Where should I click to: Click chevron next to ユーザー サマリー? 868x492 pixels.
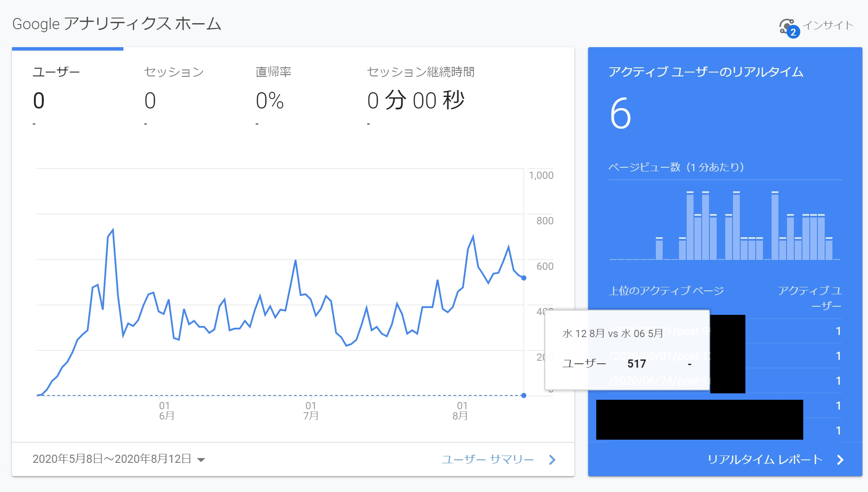[552, 460]
